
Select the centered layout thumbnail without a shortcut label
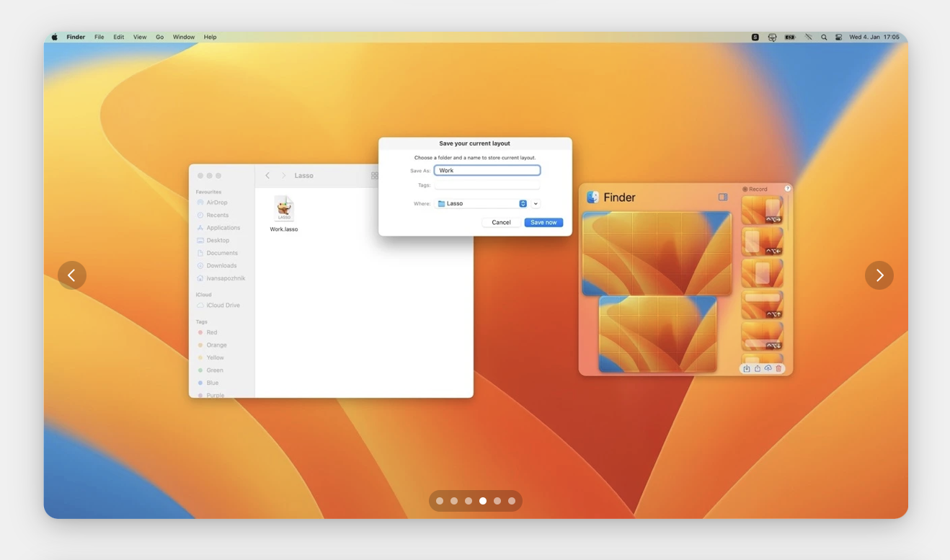(763, 273)
